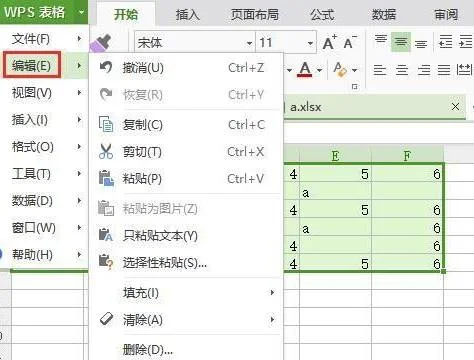Open the 窗口(W) menu
Viewport: 474px width, 360px height.
pyautogui.click(x=44, y=228)
